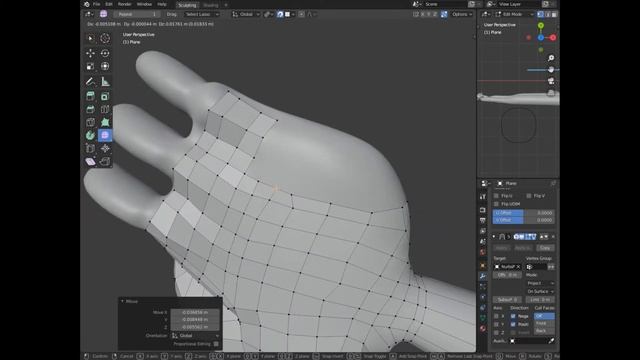This screenshot has height=360, width=640.
Task: Select the 3D Cursor tool
Action: click(x=105, y=38)
